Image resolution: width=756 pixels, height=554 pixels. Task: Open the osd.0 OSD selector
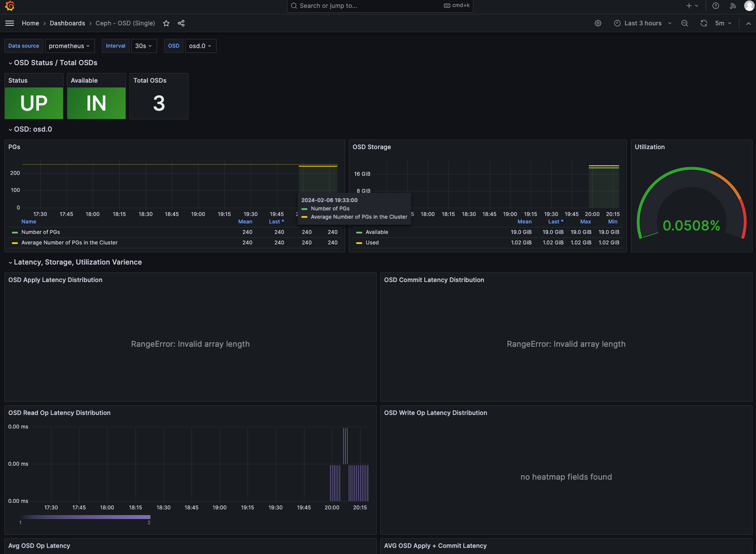coord(200,46)
